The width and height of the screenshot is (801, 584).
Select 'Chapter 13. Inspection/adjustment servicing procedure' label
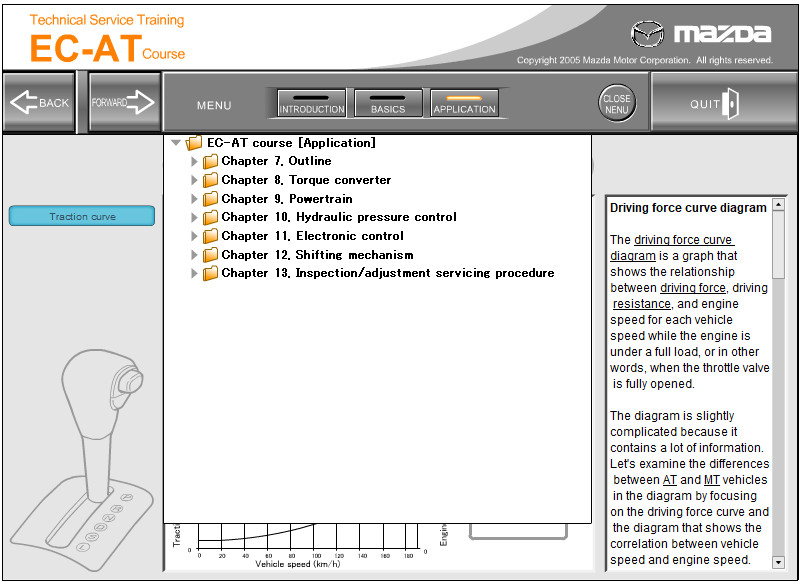click(x=388, y=273)
